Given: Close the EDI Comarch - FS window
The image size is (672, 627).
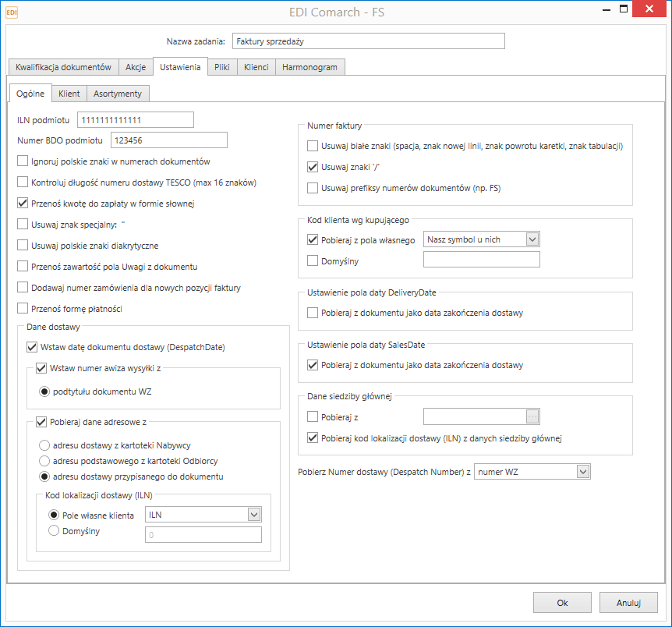Looking at the screenshot, I should pyautogui.click(x=649, y=9).
